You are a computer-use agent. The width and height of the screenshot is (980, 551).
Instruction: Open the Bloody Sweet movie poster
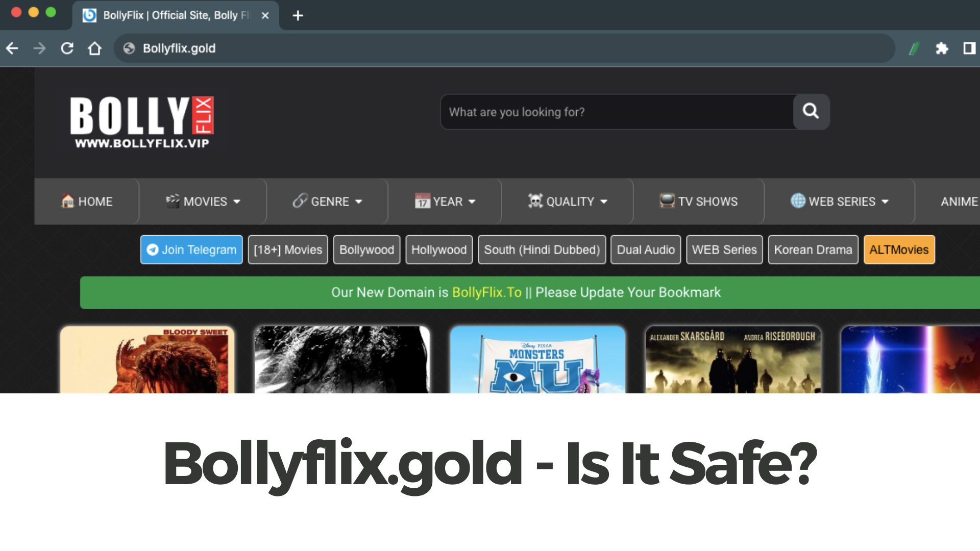[x=147, y=360]
